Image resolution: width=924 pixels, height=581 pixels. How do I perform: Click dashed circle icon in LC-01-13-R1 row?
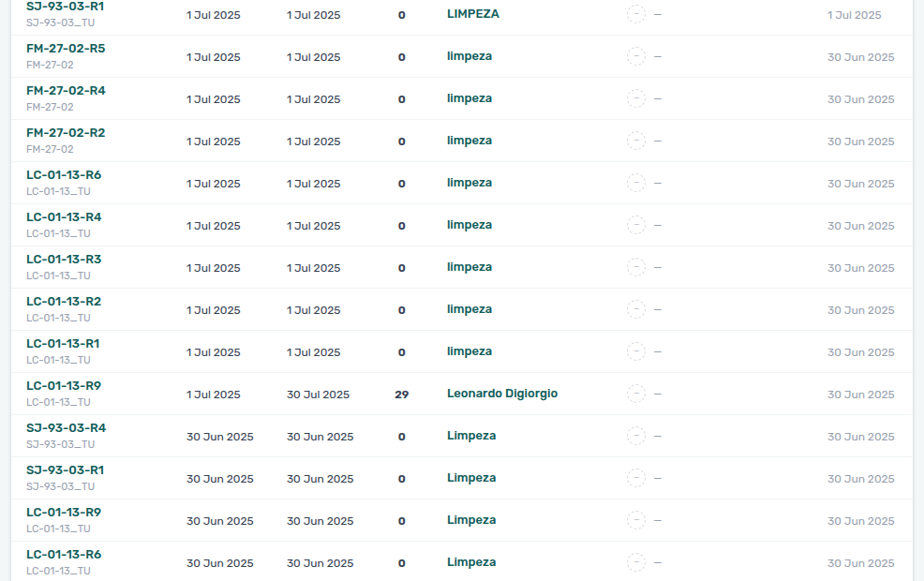(x=636, y=351)
